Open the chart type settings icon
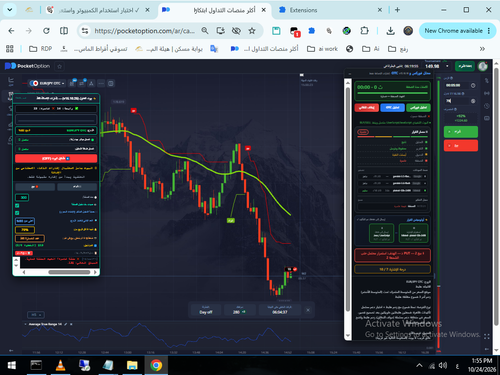 (72, 83)
